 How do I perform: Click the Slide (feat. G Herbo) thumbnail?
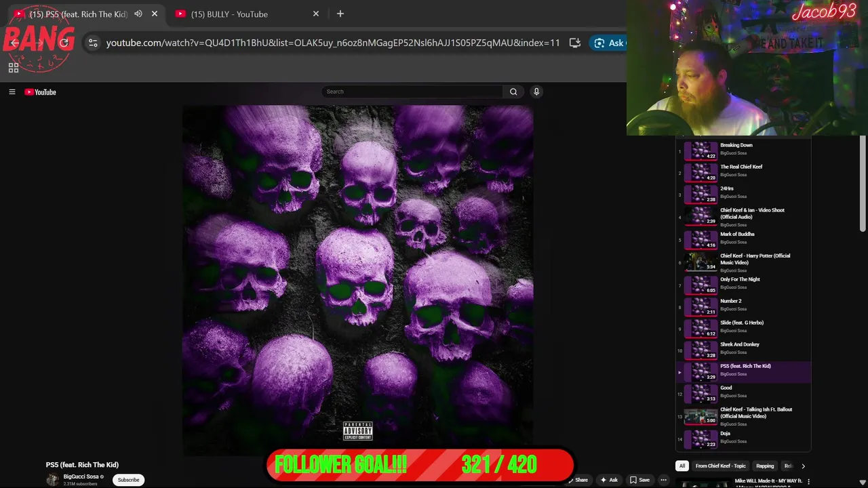701,328
